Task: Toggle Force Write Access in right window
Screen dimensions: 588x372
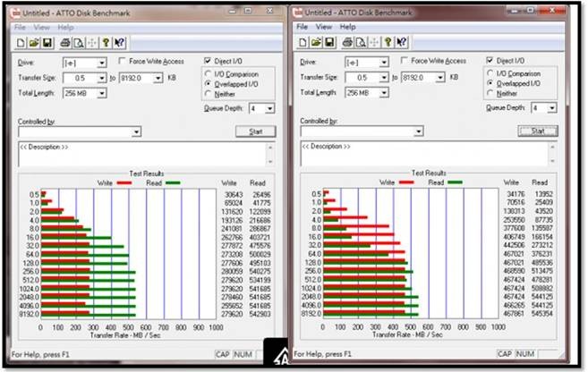Action: 404,60
